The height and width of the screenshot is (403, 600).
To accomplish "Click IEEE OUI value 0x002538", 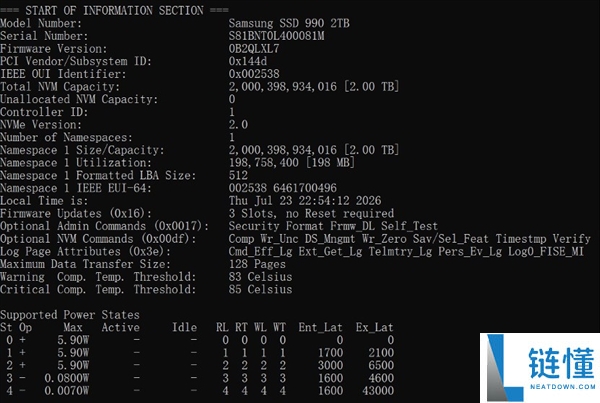I will tap(254, 74).
